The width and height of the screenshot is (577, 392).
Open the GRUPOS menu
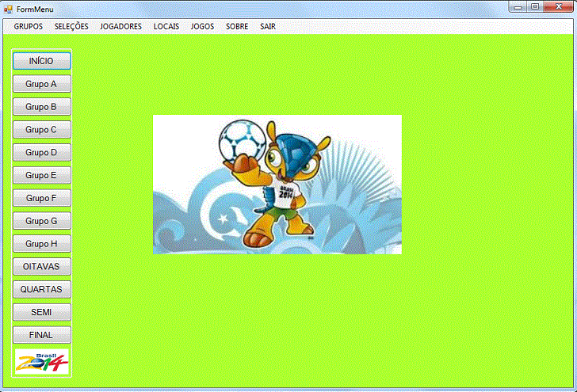coord(29,26)
